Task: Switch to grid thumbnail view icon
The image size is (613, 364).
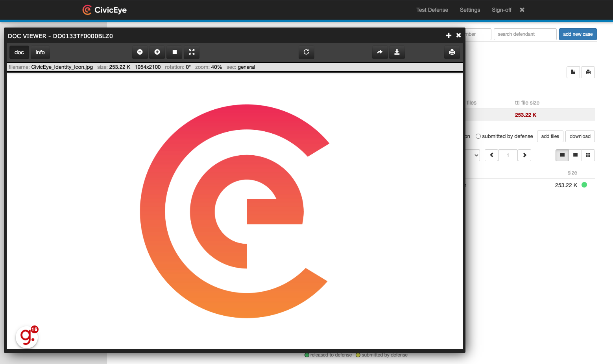Action: (588, 155)
